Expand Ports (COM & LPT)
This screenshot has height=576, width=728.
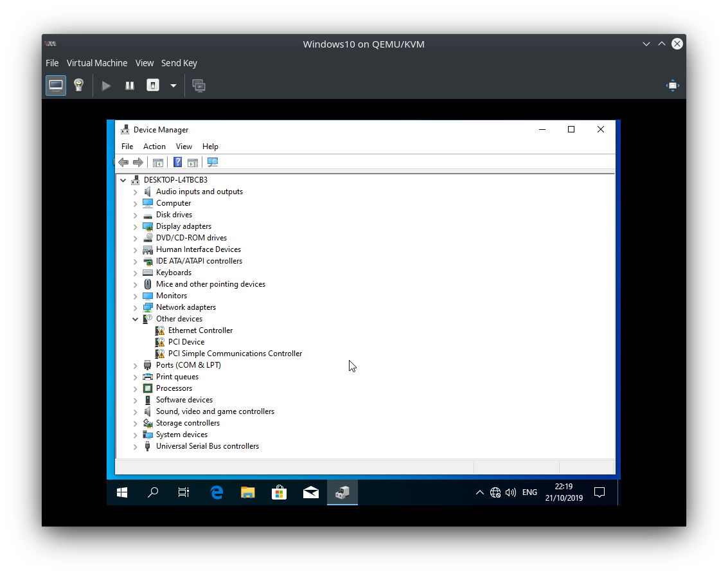[135, 366]
